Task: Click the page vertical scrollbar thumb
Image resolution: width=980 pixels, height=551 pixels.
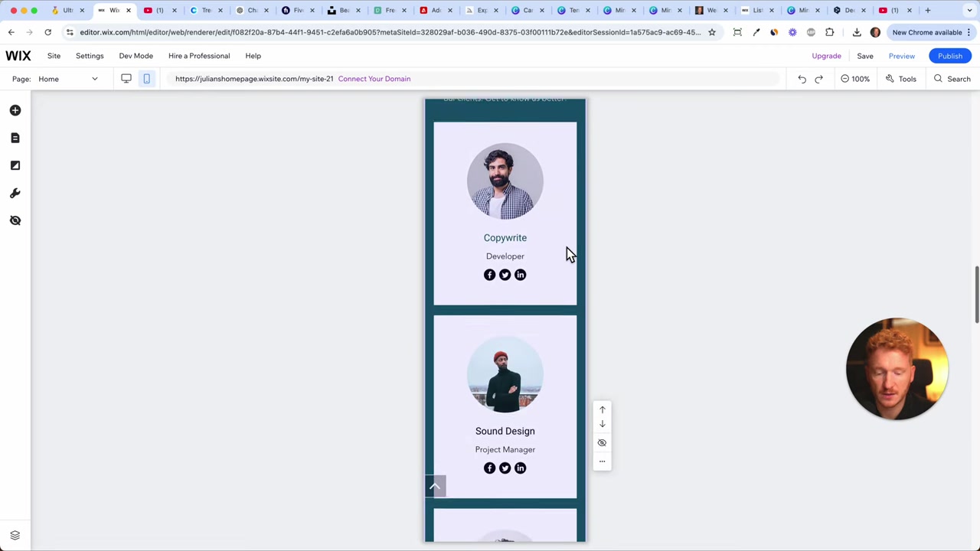Action: coord(976,295)
